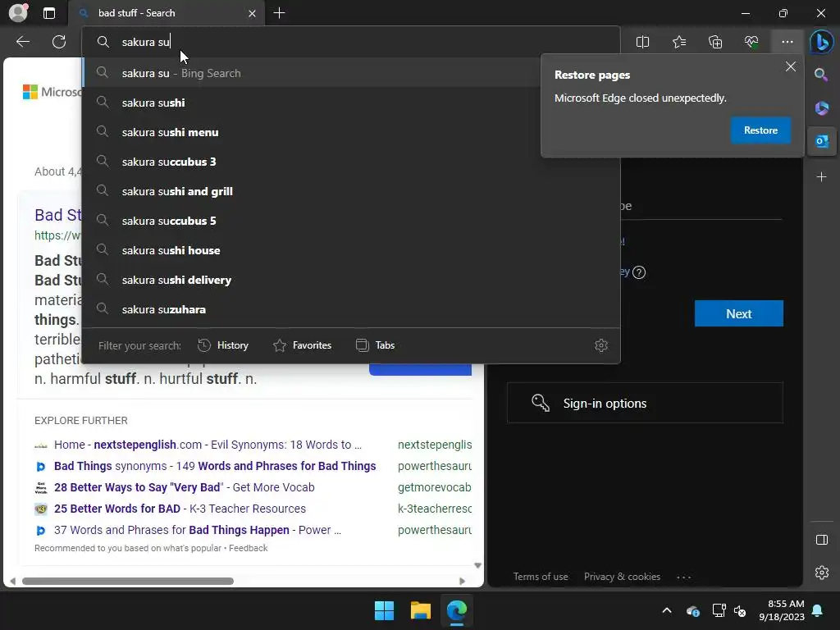This screenshot has width=840, height=630.
Task: Go back with the back arrow
Action: pos(23,42)
